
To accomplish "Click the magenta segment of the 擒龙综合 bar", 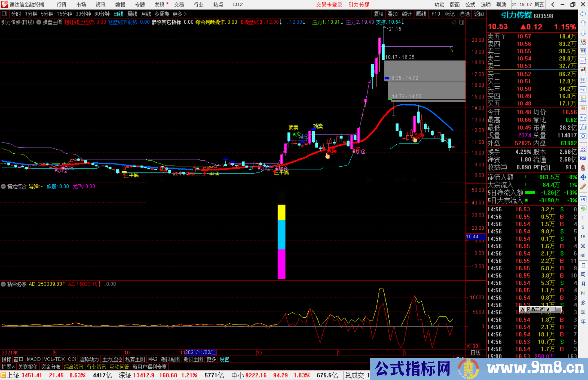I will 281,264.
